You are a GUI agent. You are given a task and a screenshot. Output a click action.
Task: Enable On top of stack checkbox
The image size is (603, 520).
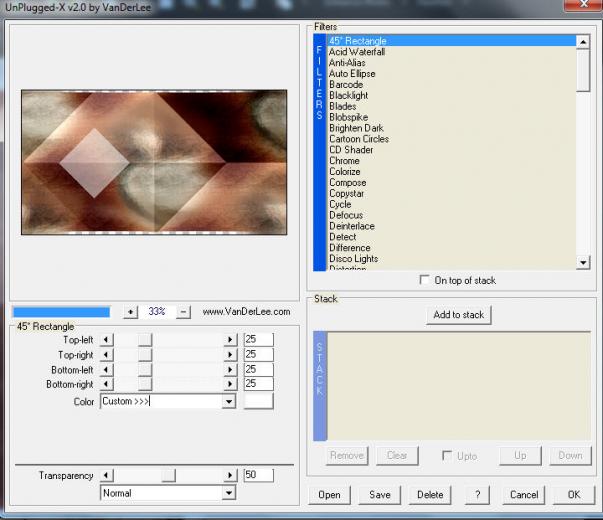[x=425, y=281]
